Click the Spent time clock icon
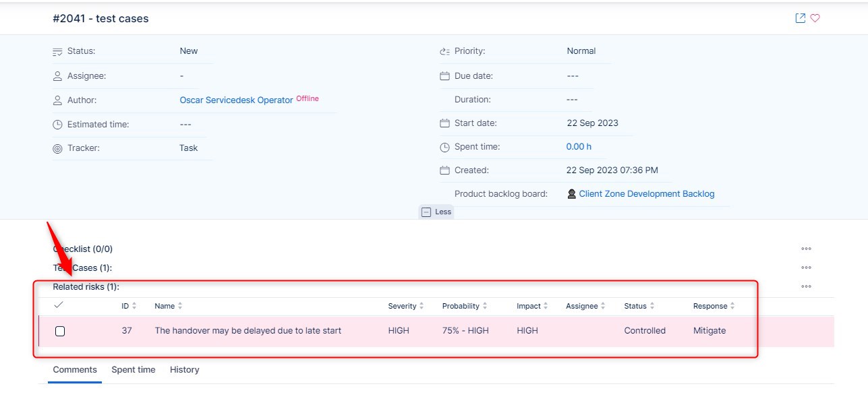868x407 pixels. coord(444,146)
